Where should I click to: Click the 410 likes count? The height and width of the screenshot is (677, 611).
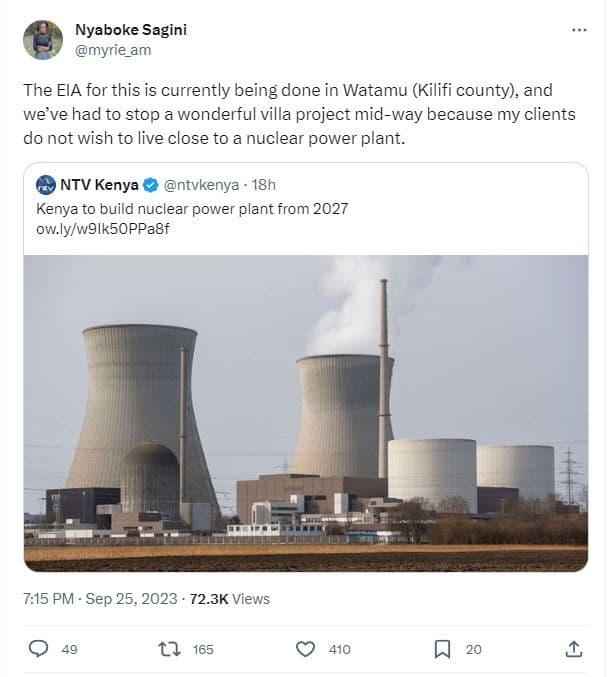[340, 649]
